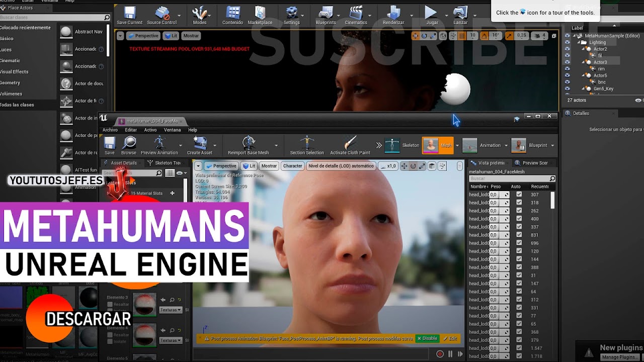The image size is (644, 362).
Task: Select translate gizmo in mesh preview viewport
Action: [x=404, y=166]
